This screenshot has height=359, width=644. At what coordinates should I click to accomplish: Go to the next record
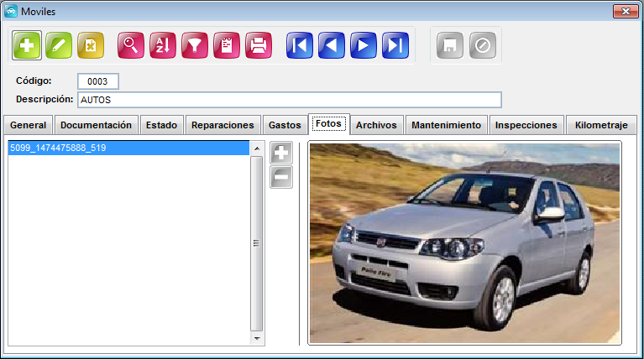(x=364, y=45)
